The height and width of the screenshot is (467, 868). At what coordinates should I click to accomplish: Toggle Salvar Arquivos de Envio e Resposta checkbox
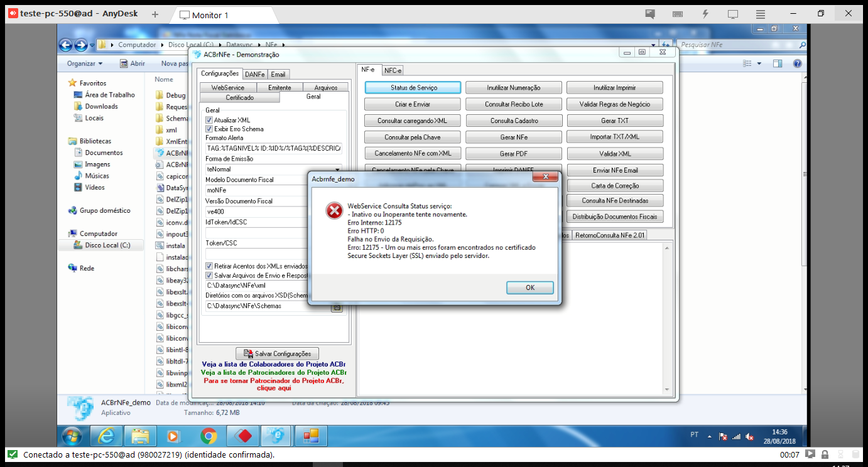(209, 275)
